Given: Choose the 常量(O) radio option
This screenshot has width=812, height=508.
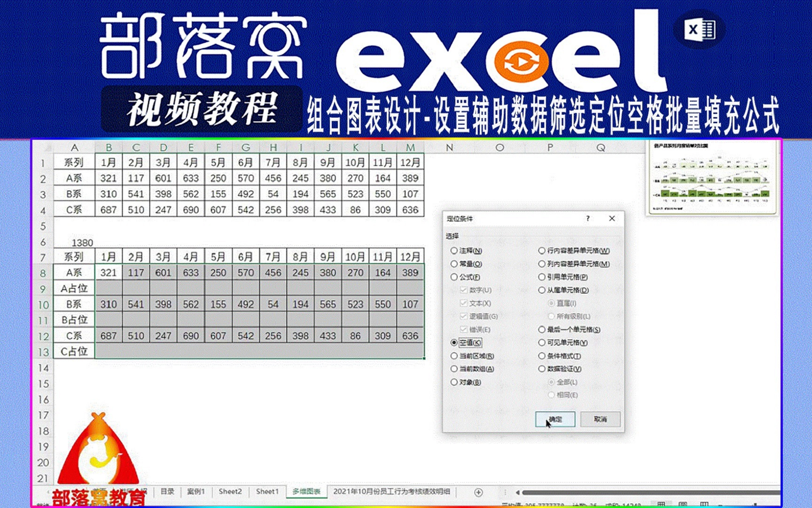Looking at the screenshot, I should point(466,264).
